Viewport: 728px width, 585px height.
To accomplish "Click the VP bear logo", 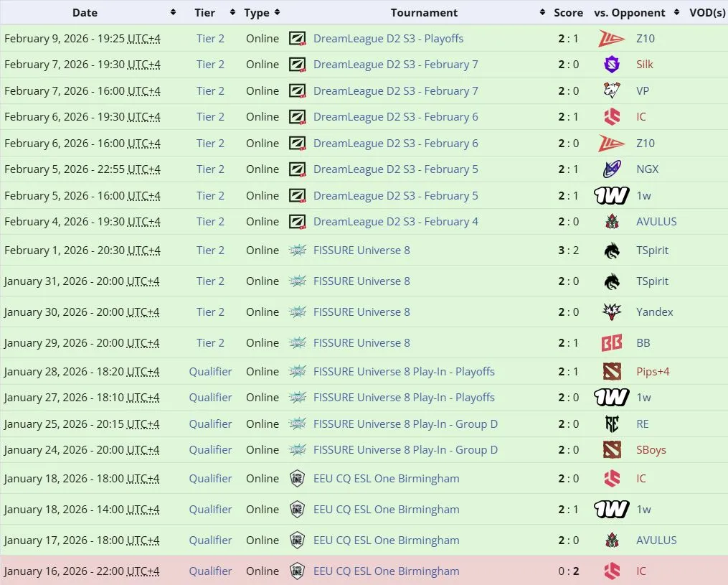I will [612, 90].
